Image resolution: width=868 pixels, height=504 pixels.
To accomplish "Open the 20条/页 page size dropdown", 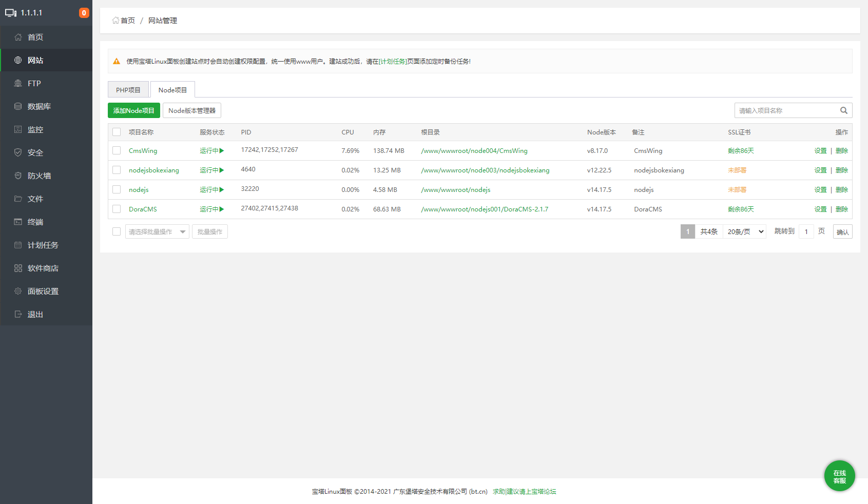I will 745,231.
